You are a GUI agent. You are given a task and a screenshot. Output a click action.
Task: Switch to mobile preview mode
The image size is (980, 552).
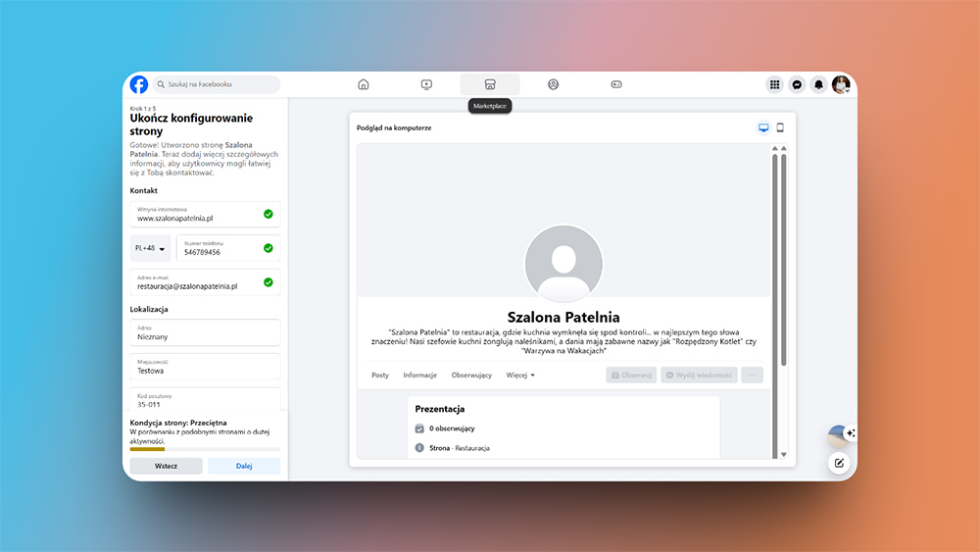(x=780, y=127)
